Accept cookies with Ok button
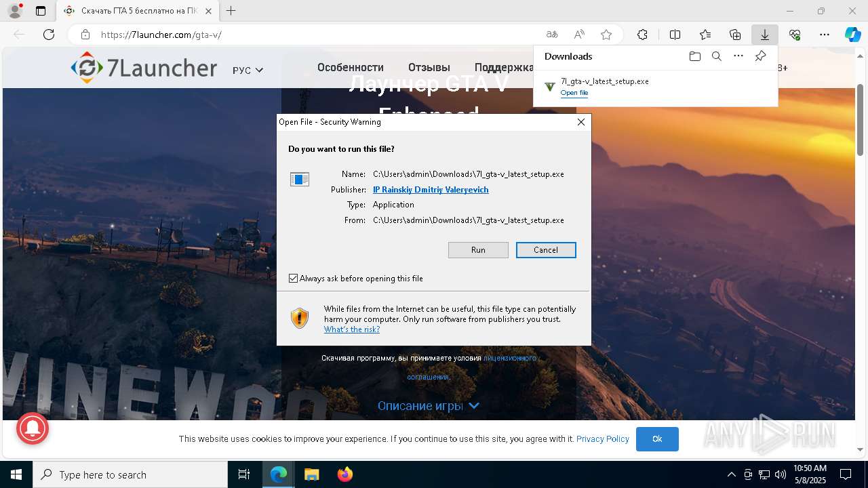 tap(657, 439)
